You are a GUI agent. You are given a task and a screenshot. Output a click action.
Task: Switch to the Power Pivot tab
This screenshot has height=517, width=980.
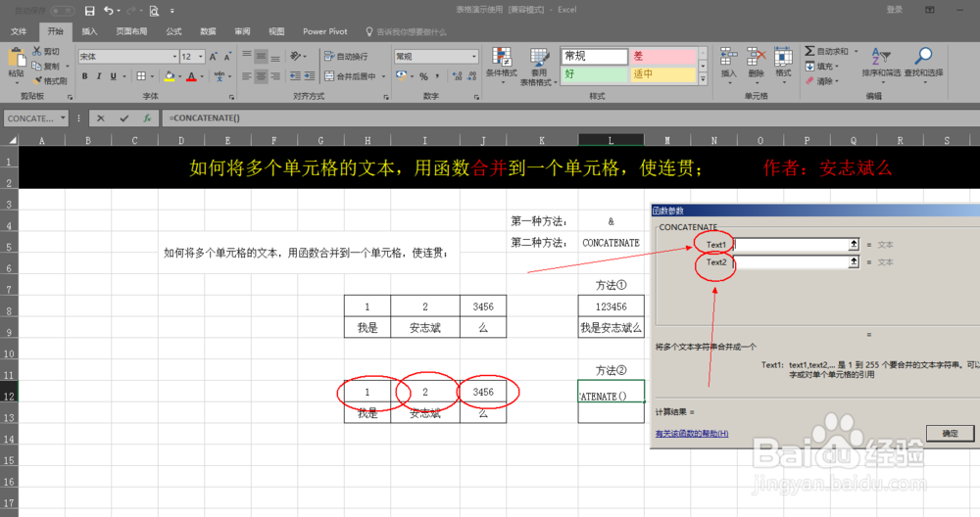tap(325, 31)
